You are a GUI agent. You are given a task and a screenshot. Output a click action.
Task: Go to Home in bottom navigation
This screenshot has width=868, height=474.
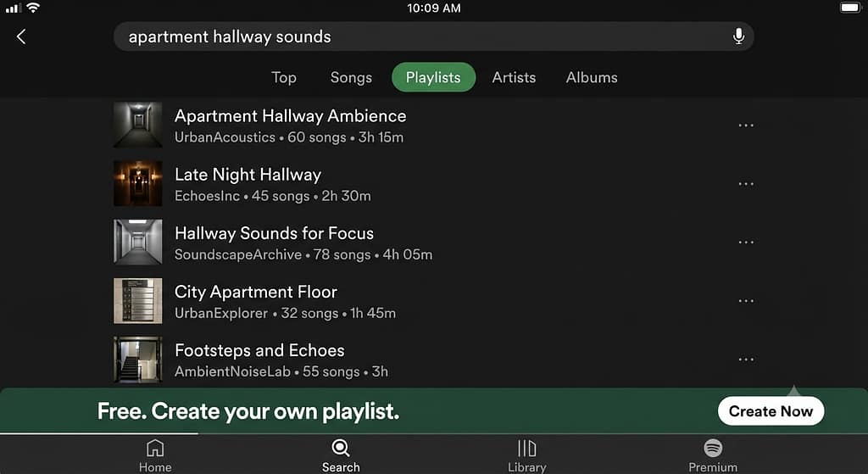[x=155, y=455]
